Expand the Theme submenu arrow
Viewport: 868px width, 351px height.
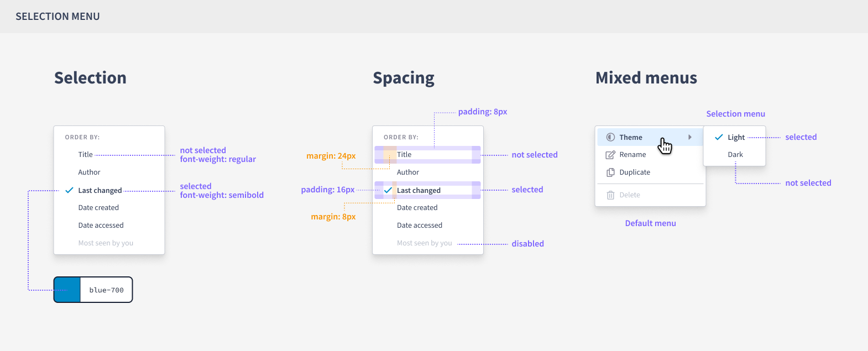tap(690, 137)
